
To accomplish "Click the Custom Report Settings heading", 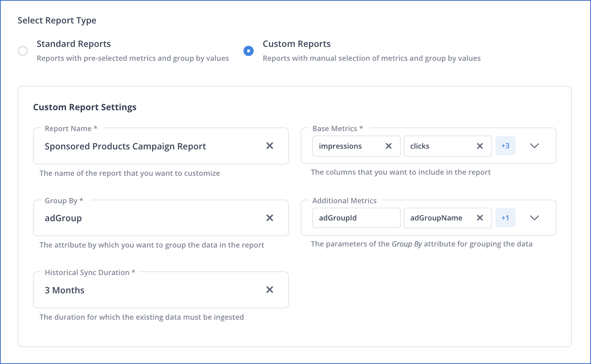I will click(85, 107).
